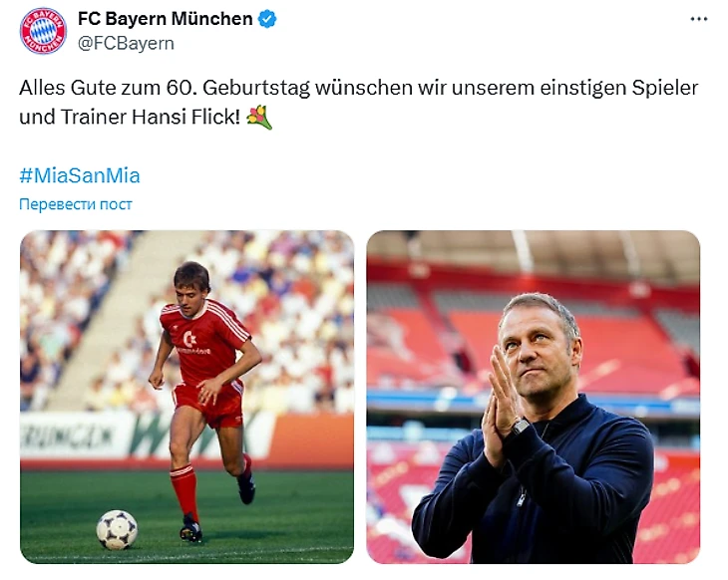This screenshot has width=728, height=580.
Task: Click the player's red socks in the left photo
Action: pos(183,490)
